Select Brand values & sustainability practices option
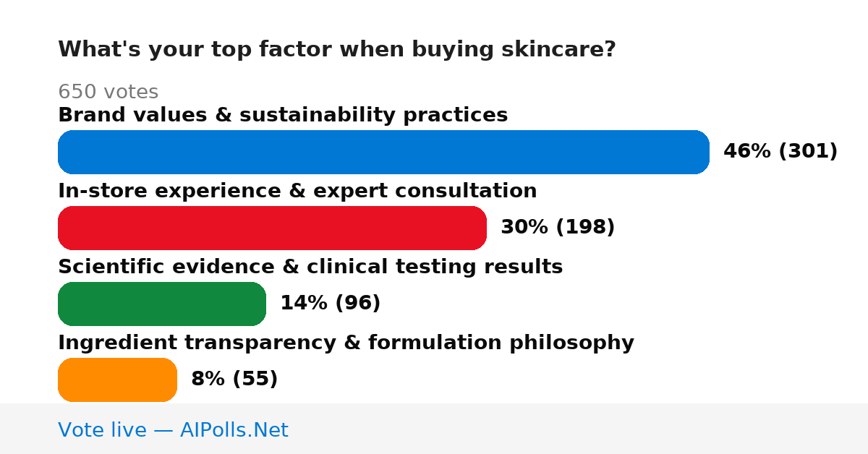 [283, 115]
